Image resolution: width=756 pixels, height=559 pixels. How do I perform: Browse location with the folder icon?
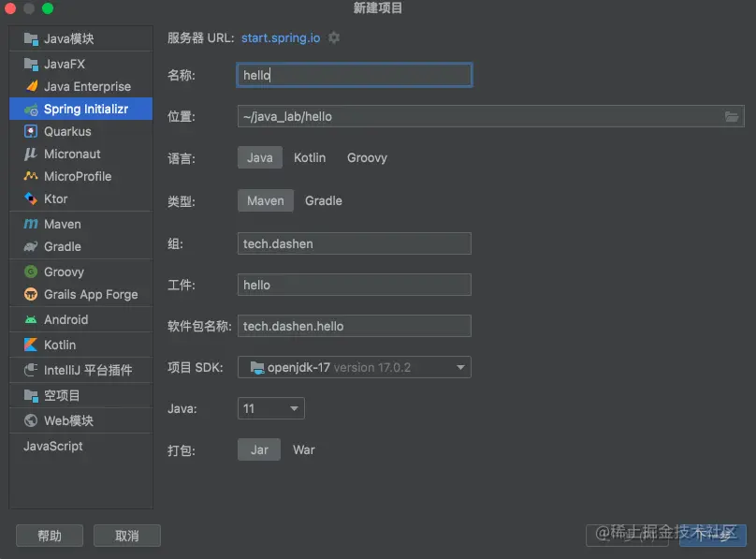(x=732, y=117)
